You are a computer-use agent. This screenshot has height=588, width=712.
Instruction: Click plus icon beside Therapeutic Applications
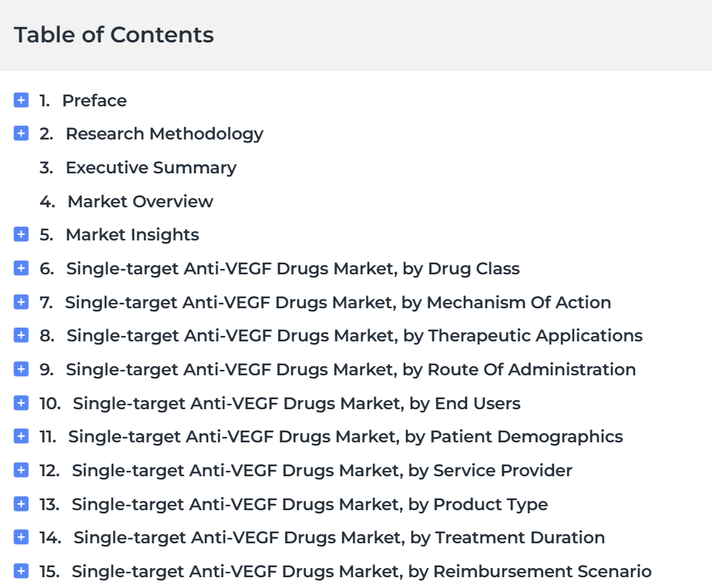tap(21, 335)
